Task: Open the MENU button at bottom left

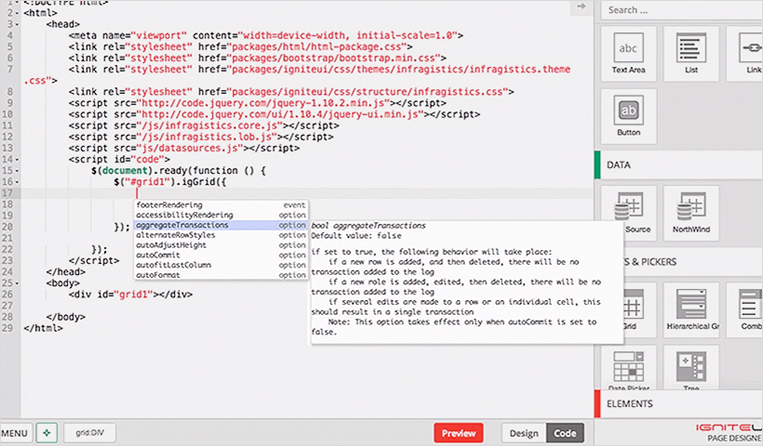Action: [14, 433]
